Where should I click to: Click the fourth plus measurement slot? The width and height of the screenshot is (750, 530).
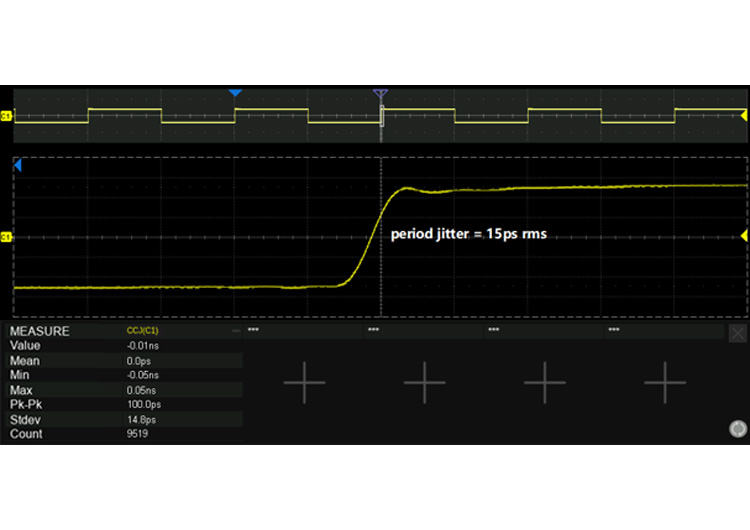tap(664, 383)
